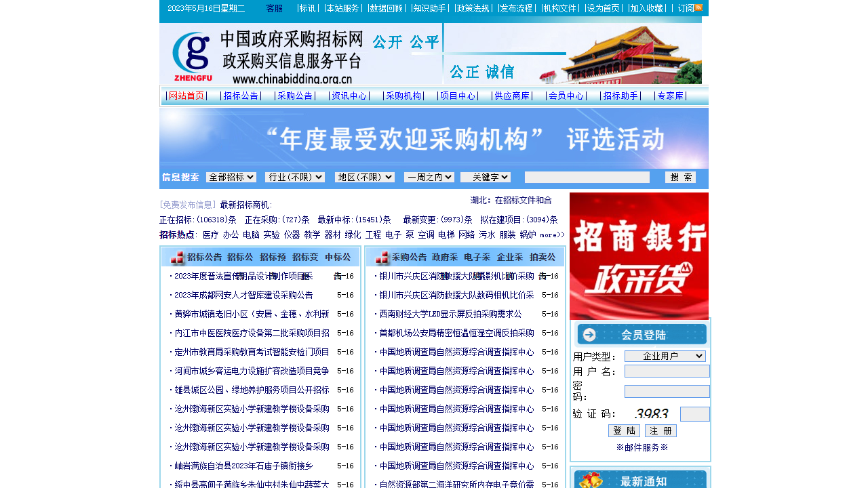Open 招标公告 in the main navigation
868x488 pixels.
click(x=241, y=96)
